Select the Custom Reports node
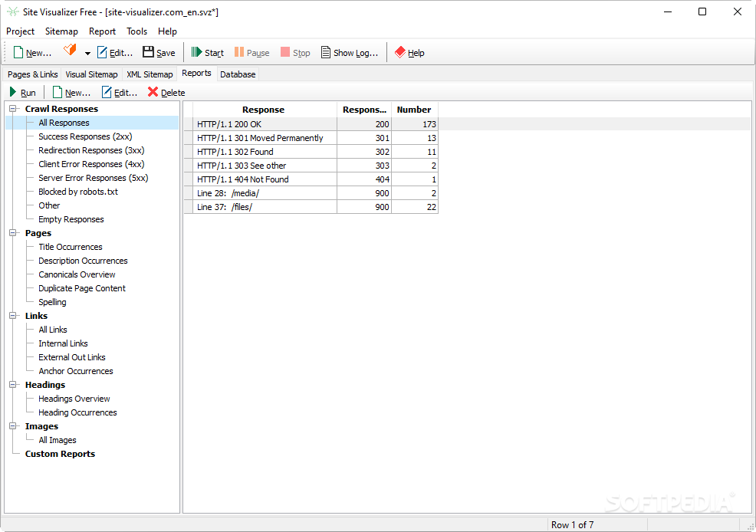756x532 pixels. (x=60, y=454)
